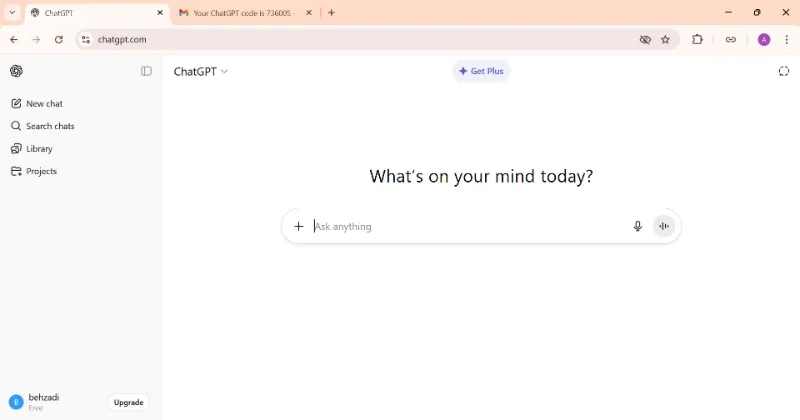Screen dimensions: 800x420
Task: Reload the chatgpt.com page
Action: pos(59,39)
